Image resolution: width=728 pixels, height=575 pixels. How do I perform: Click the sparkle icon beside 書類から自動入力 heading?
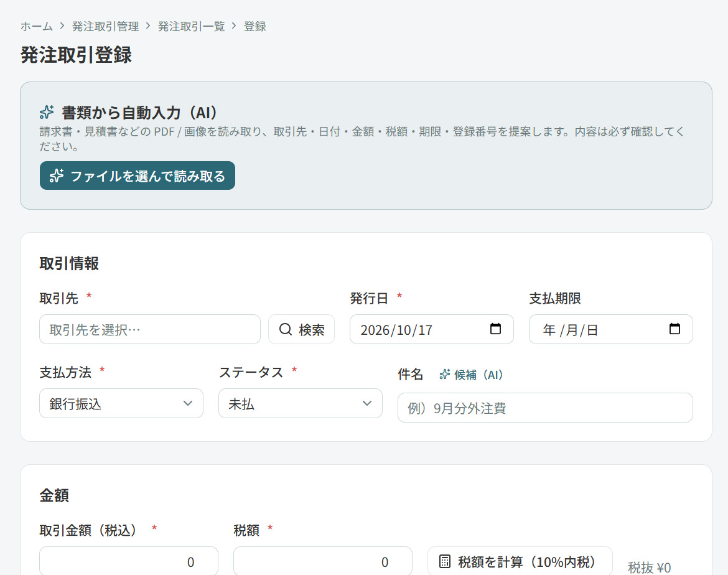point(47,112)
